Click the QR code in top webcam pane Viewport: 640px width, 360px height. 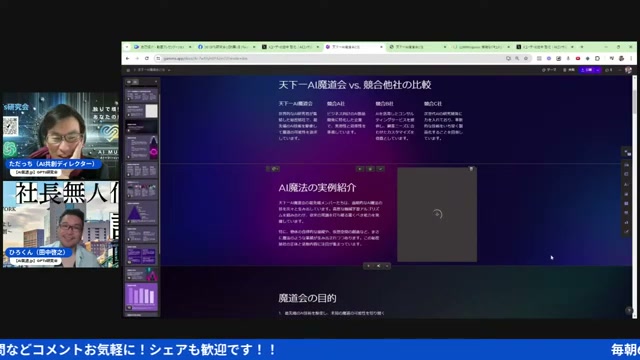(x=11, y=126)
